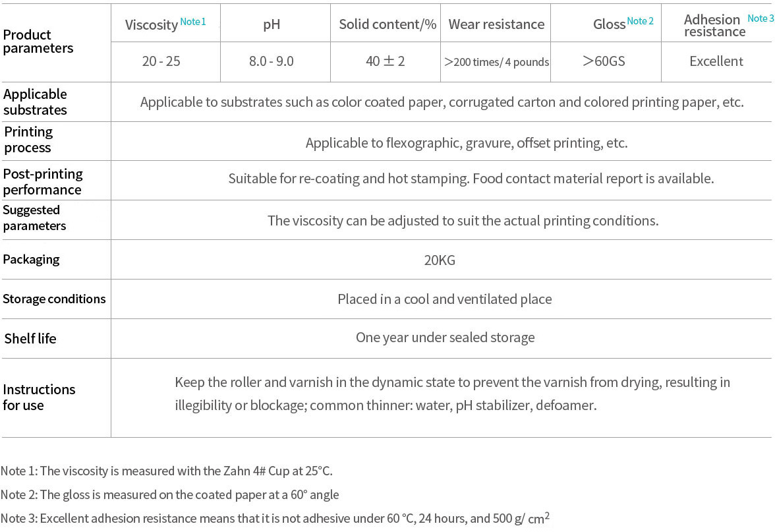The width and height of the screenshot is (775, 532).
Task: Click the Excellent adhesion resistance value
Action: click(x=716, y=61)
